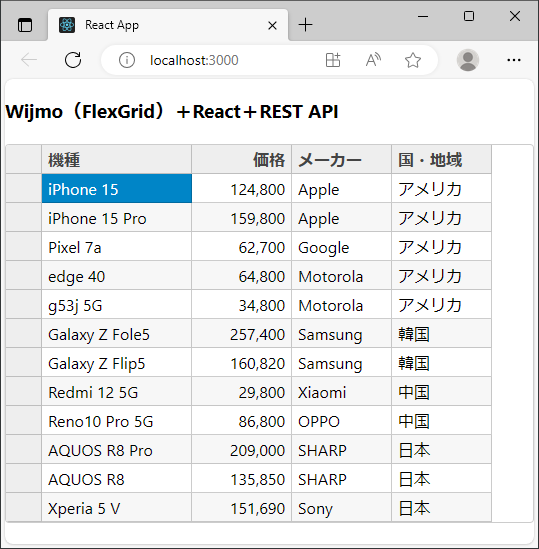Image resolution: width=539 pixels, height=549 pixels.
Task: Click the 86,800 price cell
Action: (242, 421)
